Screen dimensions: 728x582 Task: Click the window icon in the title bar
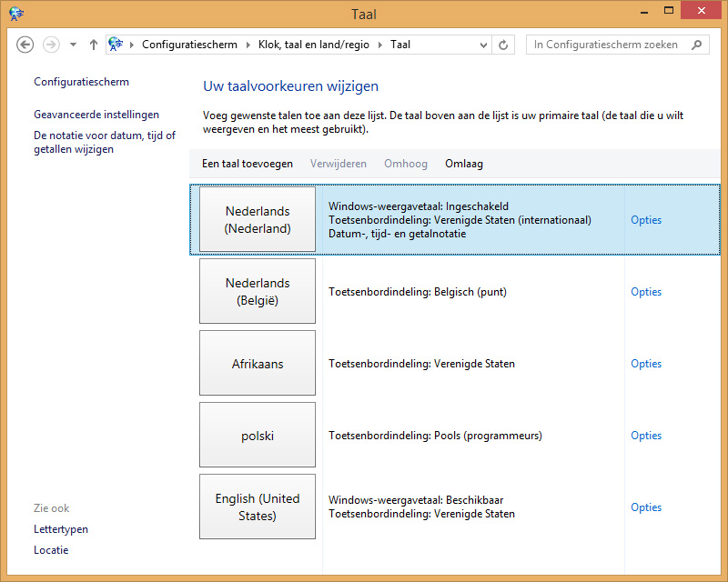16,14
